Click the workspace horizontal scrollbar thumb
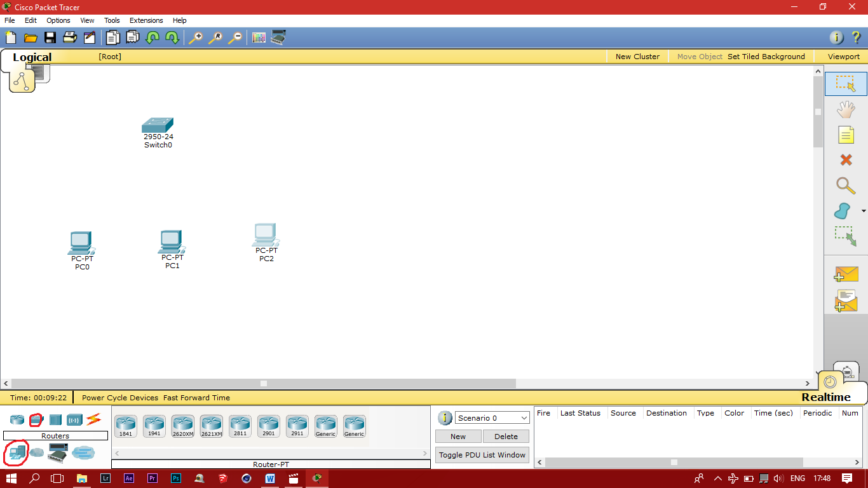 point(264,383)
